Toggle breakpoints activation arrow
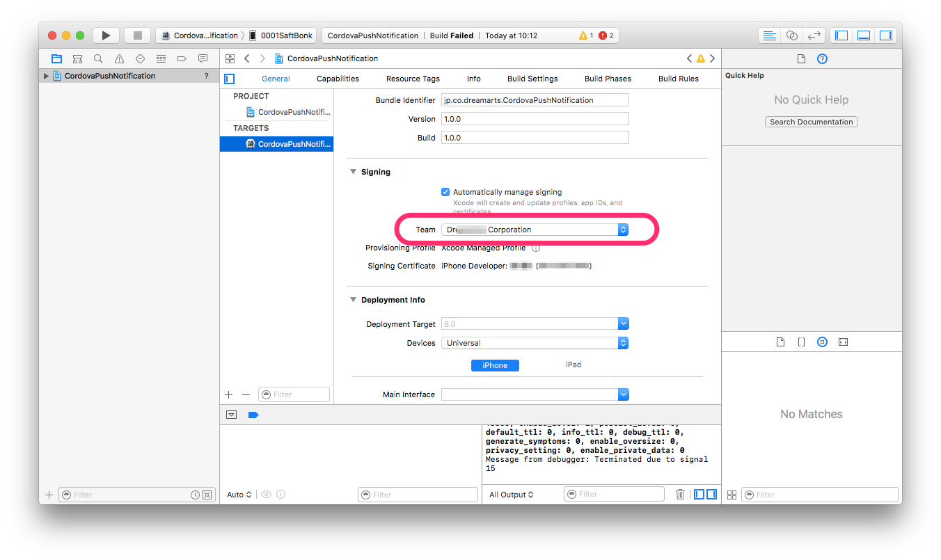The height and width of the screenshot is (560, 941). [253, 415]
